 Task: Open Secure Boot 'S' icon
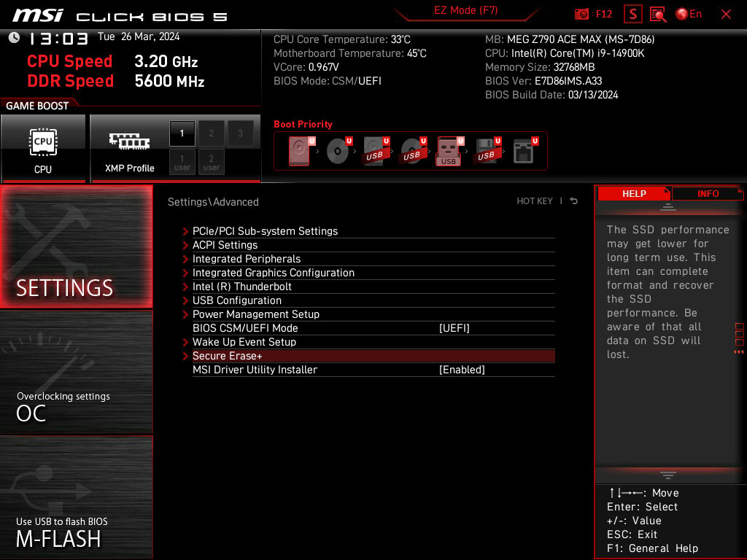click(x=632, y=15)
